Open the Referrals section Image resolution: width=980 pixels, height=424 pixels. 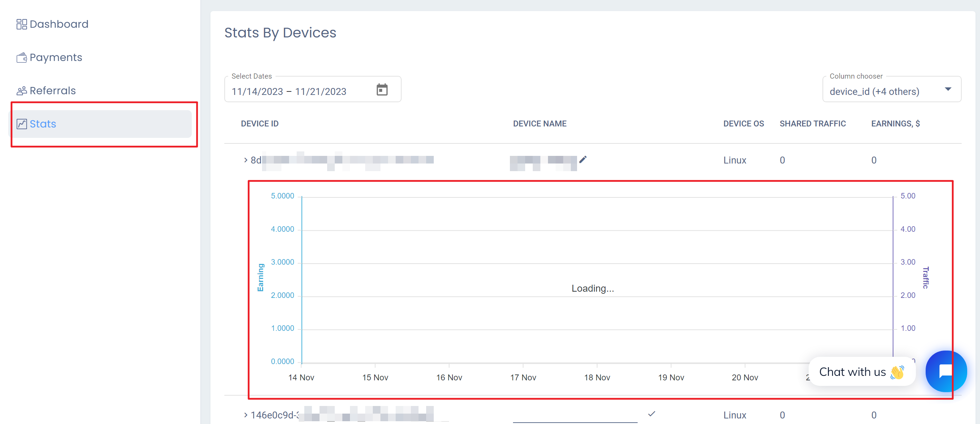tap(46, 91)
